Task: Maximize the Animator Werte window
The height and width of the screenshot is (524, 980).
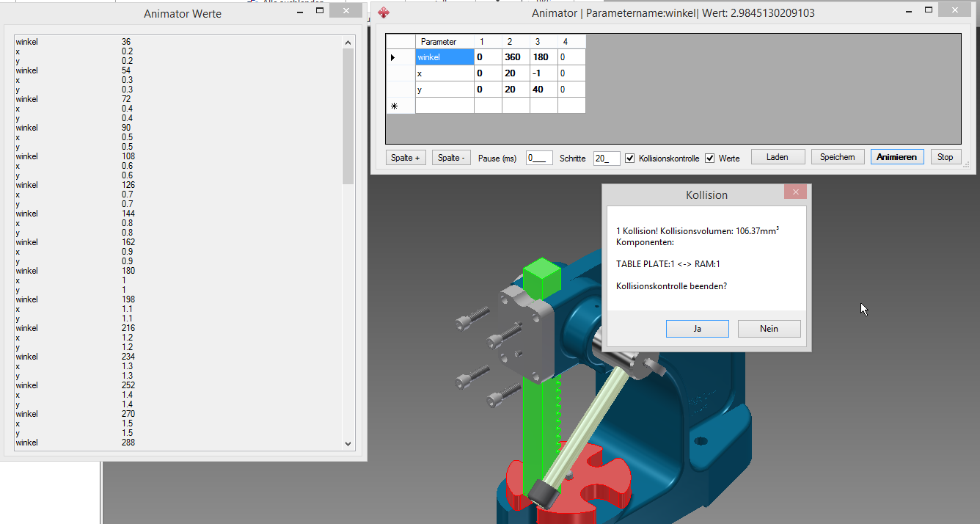Action: 319,11
